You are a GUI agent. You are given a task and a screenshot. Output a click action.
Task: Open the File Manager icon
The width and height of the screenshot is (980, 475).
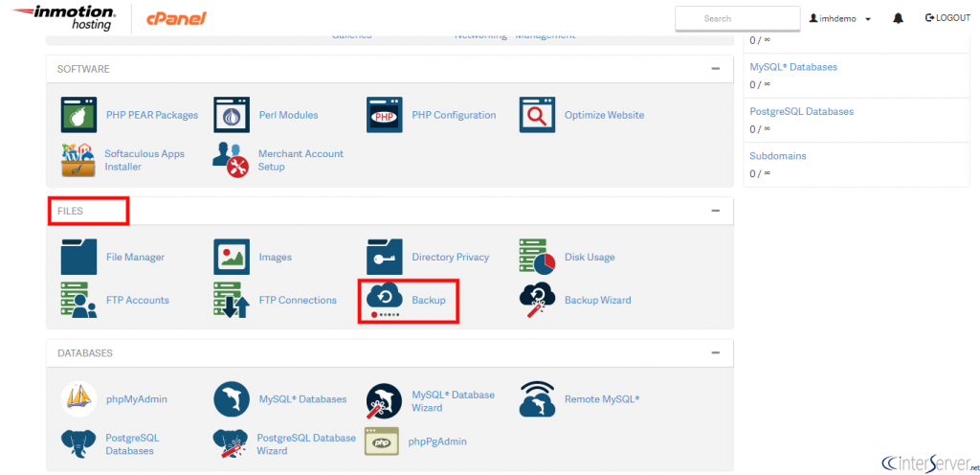(x=78, y=257)
